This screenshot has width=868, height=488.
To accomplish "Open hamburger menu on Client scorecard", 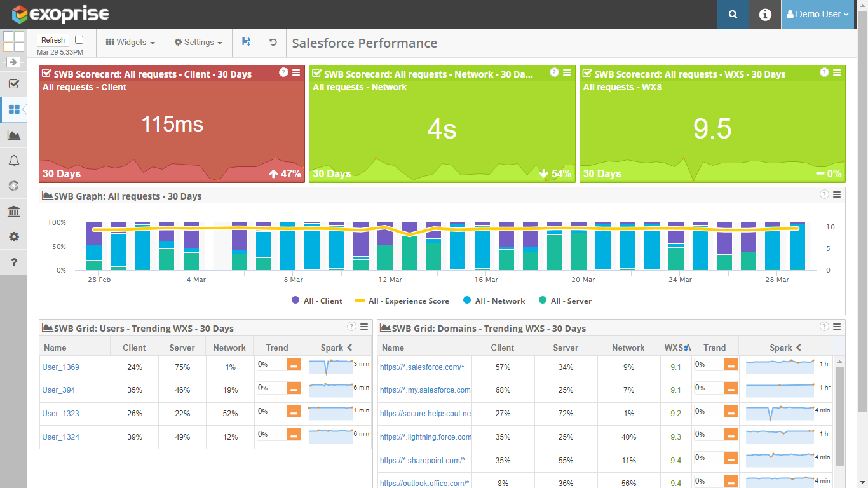I will (296, 72).
